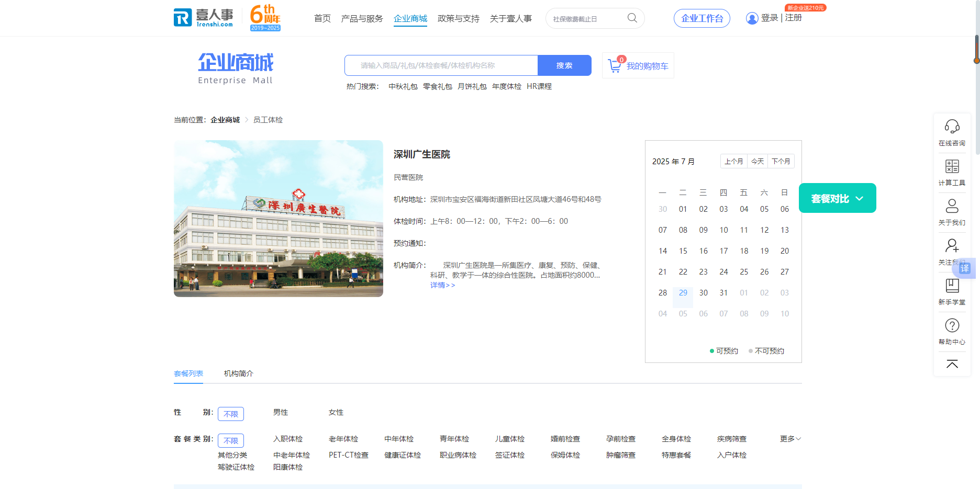Screen dimensions: 980x489
Task: Click the hospital building photo
Action: point(279,219)
